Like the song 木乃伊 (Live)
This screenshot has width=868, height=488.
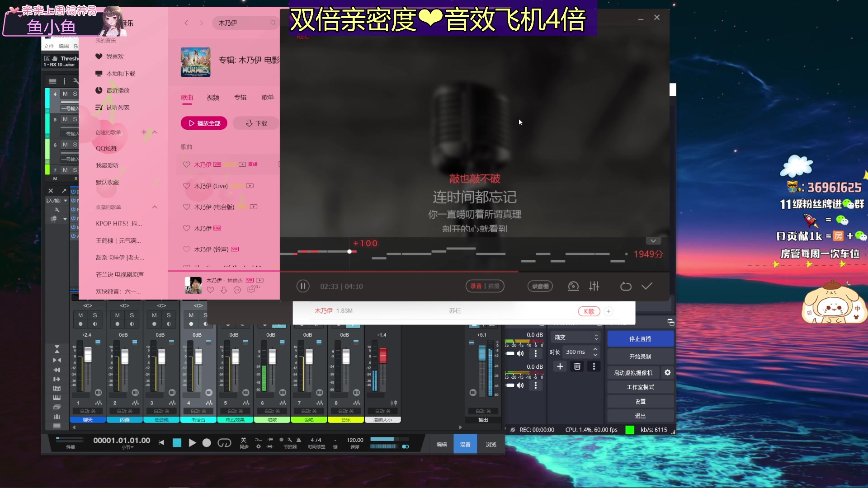186,186
